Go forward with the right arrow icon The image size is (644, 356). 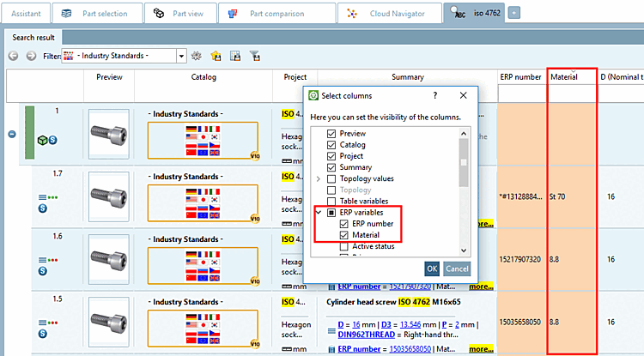click(31, 56)
